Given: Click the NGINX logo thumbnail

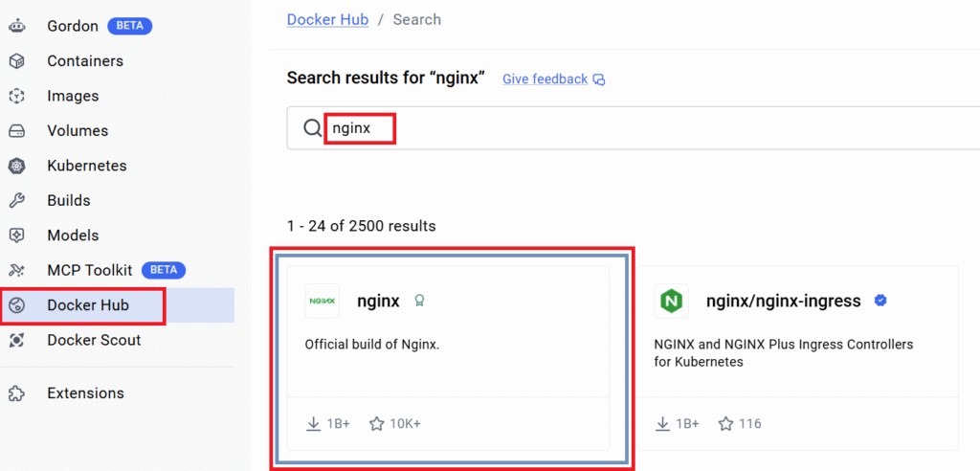Looking at the screenshot, I should tap(322, 301).
